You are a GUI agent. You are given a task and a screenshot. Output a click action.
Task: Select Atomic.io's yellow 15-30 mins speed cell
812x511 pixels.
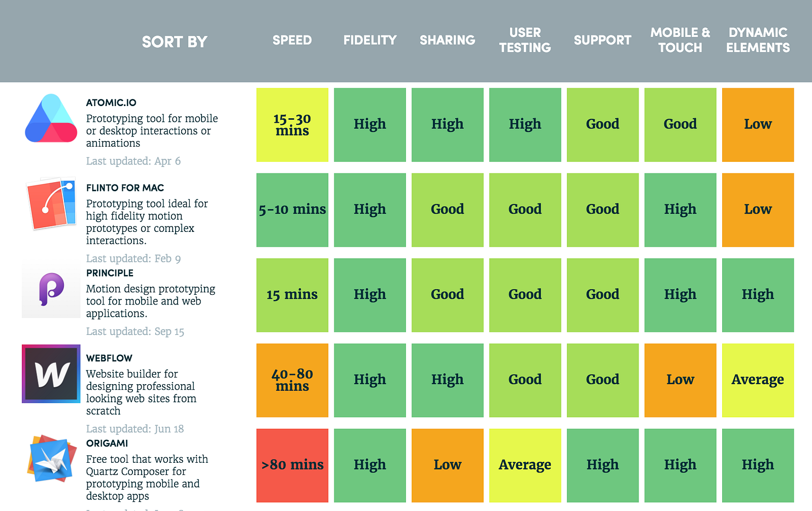click(x=292, y=124)
